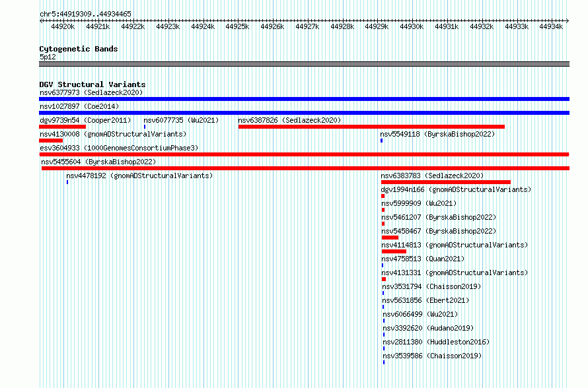Open nsv5631856 (Ebert2021) label

point(425,300)
